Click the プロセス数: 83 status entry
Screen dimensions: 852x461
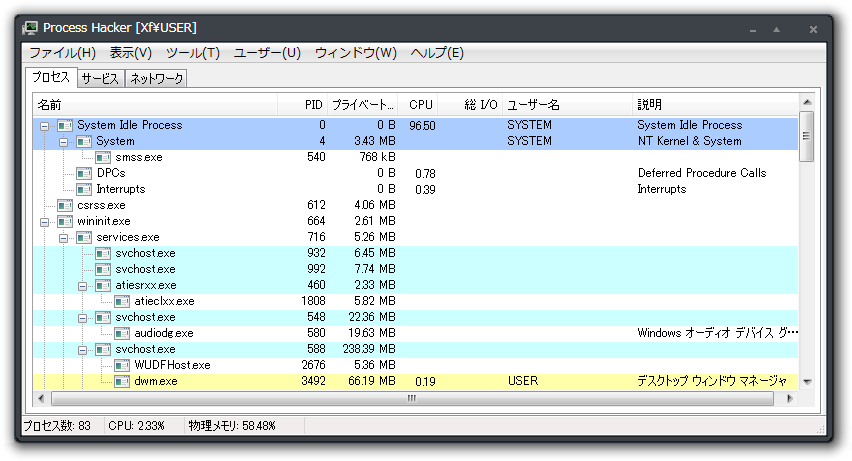point(57,426)
